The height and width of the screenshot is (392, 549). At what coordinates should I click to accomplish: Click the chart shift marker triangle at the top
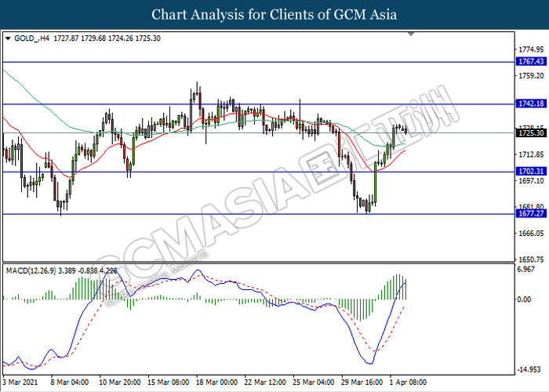tap(411, 34)
